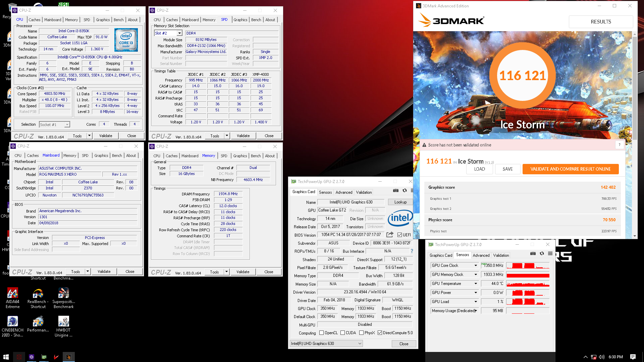Viewport: 644px width, 362px height.
Task: Open the Superposition Benchmark desktop icon
Action: click(x=63, y=298)
